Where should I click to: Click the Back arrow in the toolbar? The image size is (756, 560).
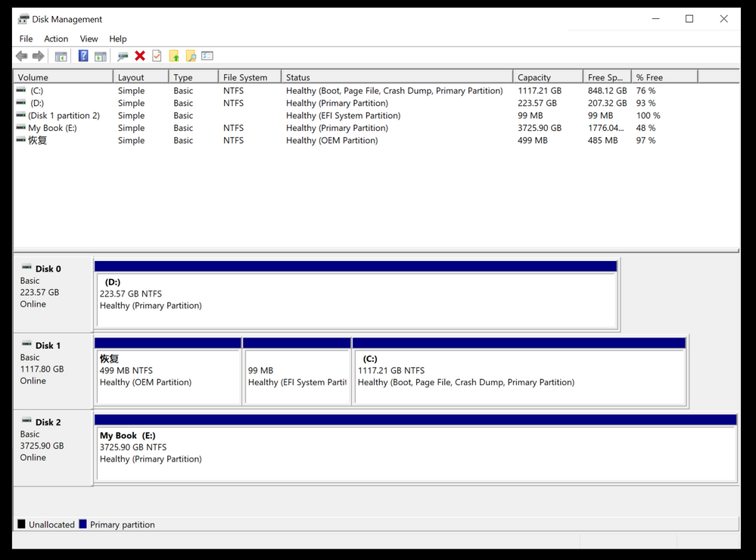(21, 56)
